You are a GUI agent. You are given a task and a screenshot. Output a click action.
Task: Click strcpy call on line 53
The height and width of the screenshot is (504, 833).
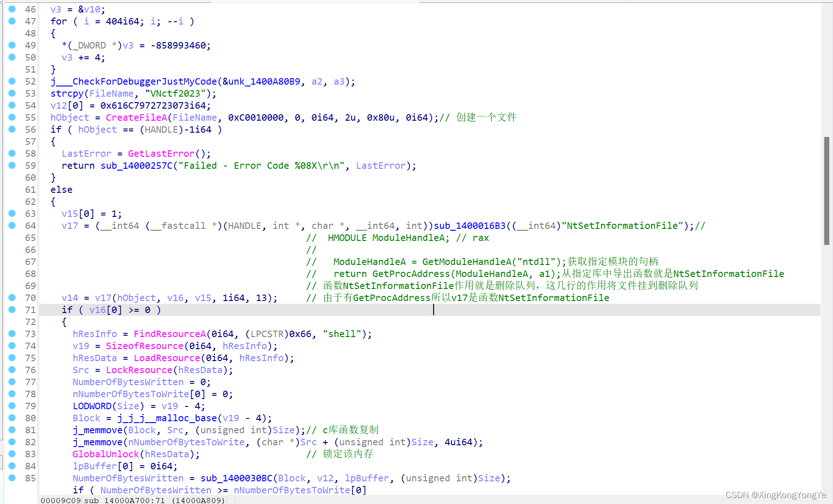67,93
